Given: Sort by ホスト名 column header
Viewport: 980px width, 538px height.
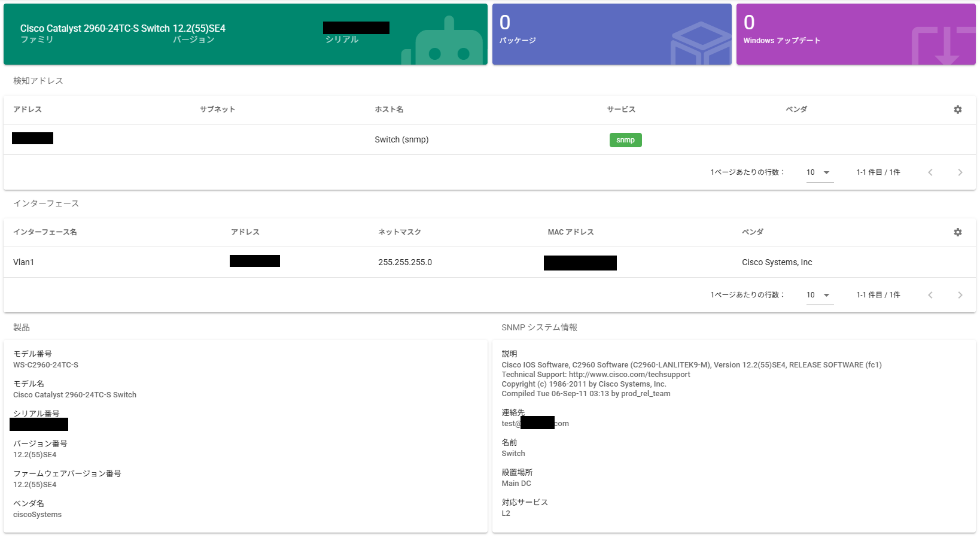Looking at the screenshot, I should (x=389, y=110).
